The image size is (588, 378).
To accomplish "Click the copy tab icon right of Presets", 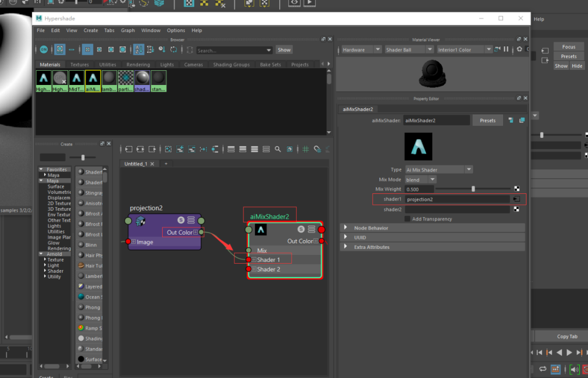I will point(511,120).
